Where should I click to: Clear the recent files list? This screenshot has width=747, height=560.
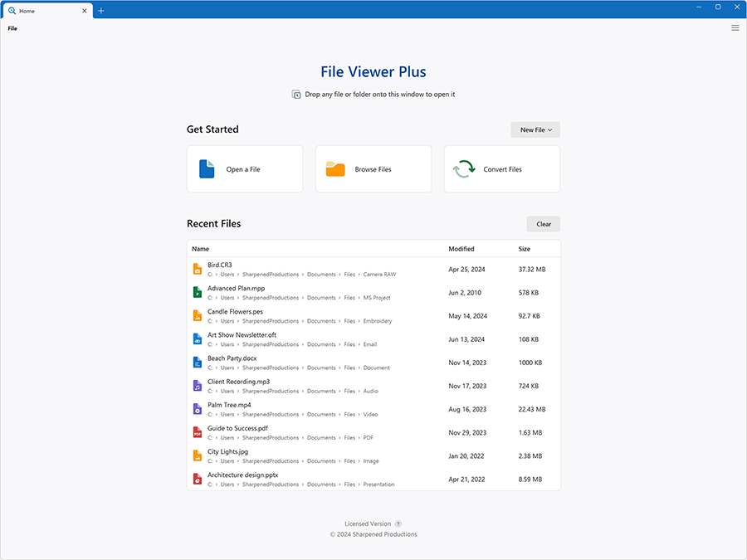click(x=544, y=224)
